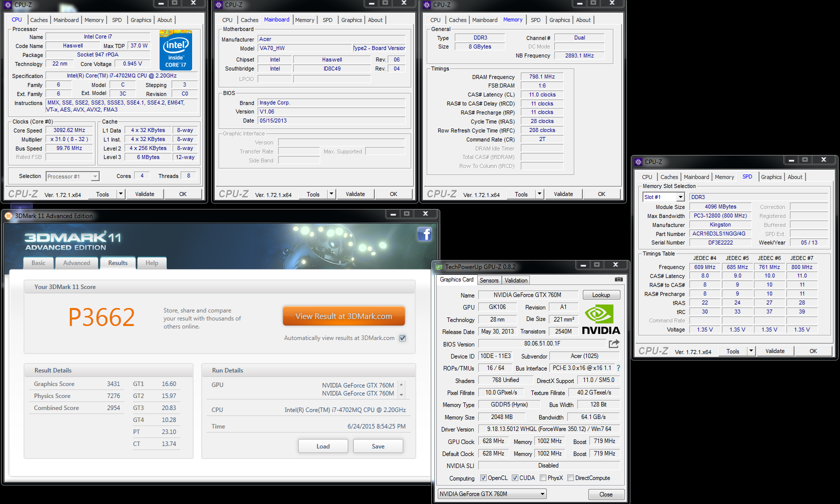This screenshot has width=840, height=504.
Task: Open the Help tab in 3DMark
Action: coord(152,263)
